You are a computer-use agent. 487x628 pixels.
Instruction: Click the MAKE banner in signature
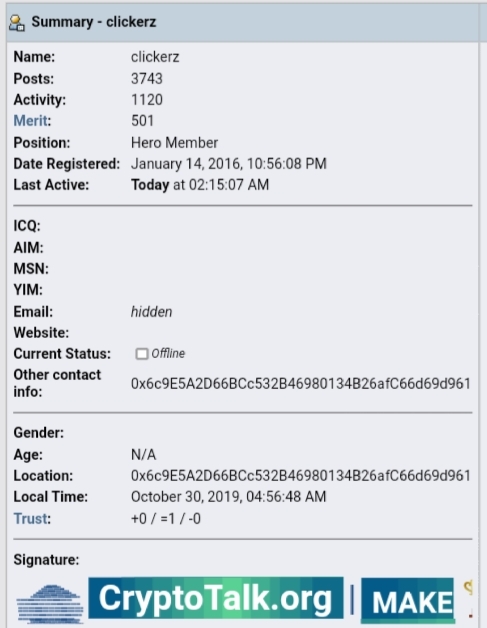click(x=408, y=601)
